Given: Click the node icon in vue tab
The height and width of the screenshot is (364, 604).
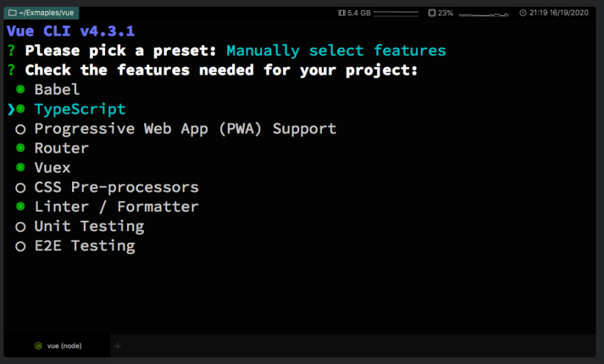Looking at the screenshot, I should (x=38, y=346).
